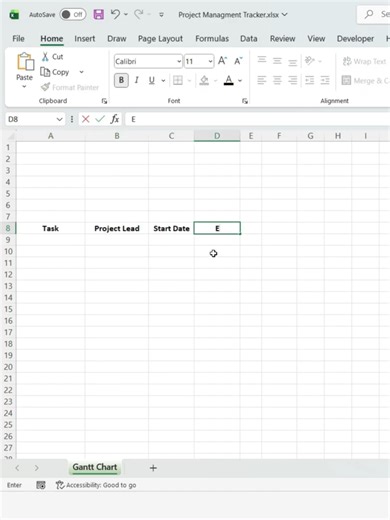Screen dimensions: 390x520
Task: Click the Middle Align icon
Action: coord(277,61)
